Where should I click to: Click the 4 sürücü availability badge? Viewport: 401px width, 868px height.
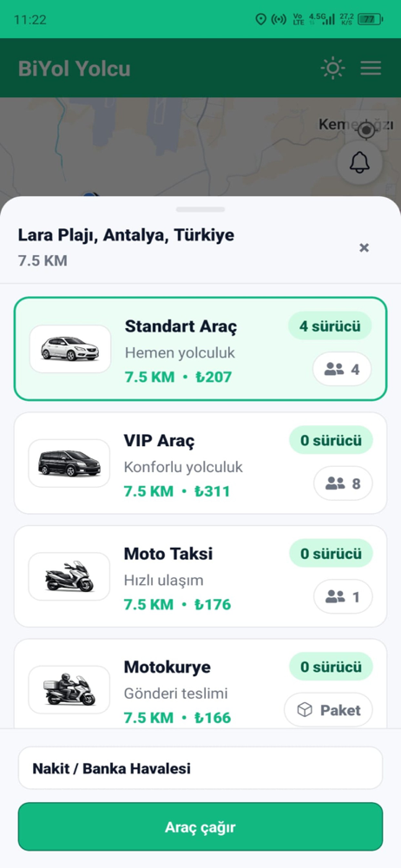click(330, 326)
